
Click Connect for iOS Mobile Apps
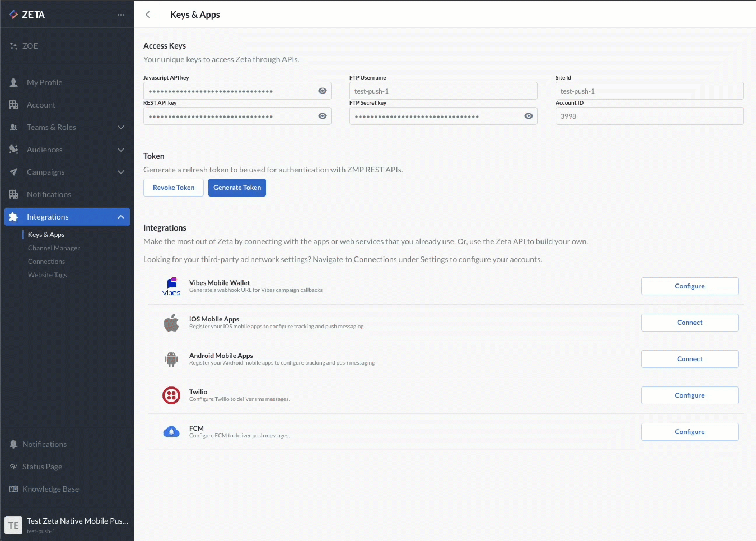click(689, 323)
